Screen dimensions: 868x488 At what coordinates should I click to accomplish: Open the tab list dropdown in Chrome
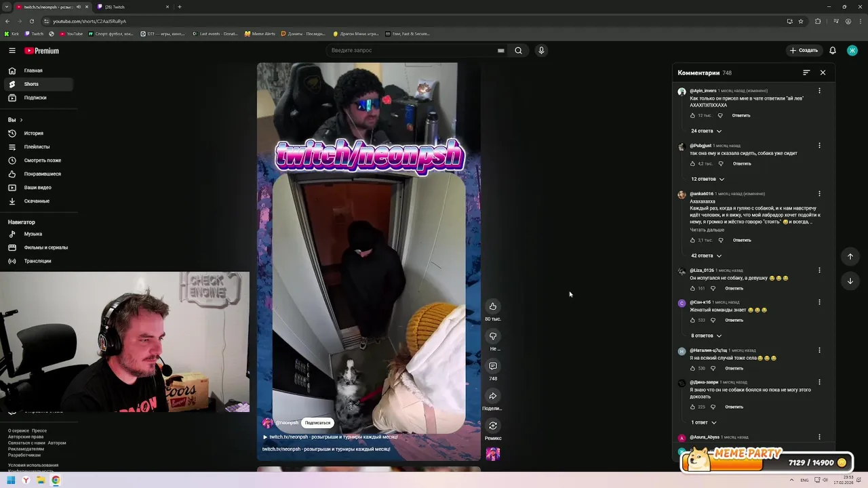click(6, 7)
